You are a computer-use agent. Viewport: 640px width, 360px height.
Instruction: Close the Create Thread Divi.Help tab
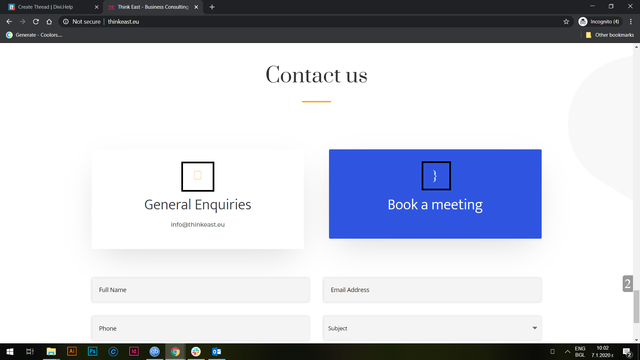click(97, 7)
